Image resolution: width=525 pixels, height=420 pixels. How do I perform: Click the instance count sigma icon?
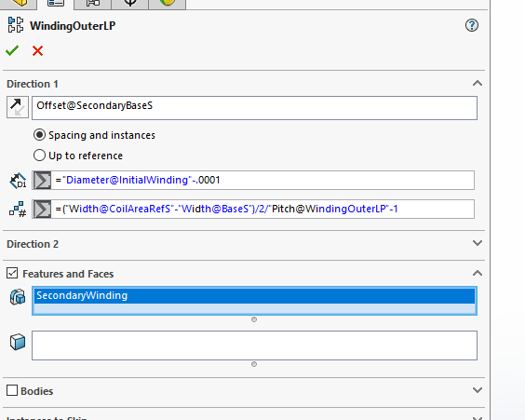(42, 210)
